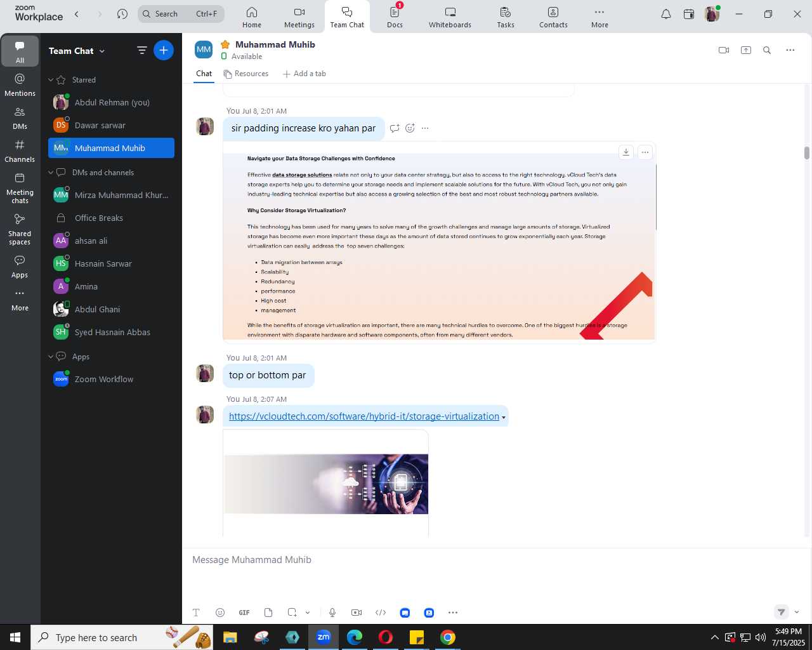Collapse the DMs and channels section

point(51,173)
